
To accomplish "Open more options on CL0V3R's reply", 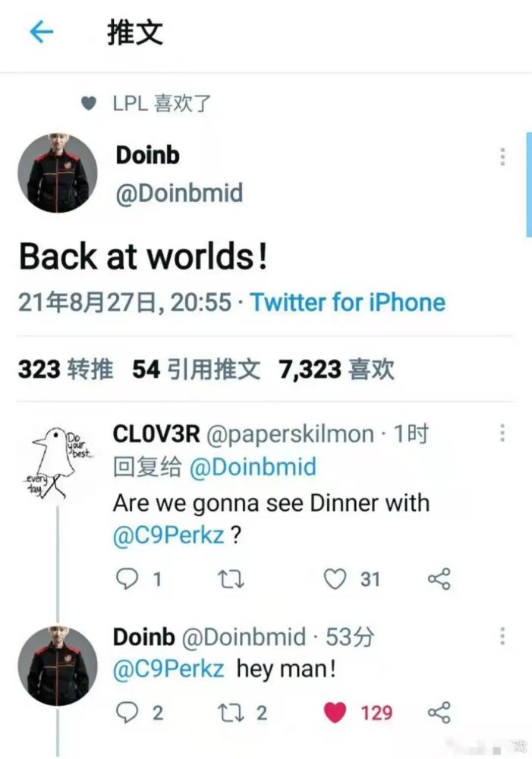I will (x=502, y=433).
